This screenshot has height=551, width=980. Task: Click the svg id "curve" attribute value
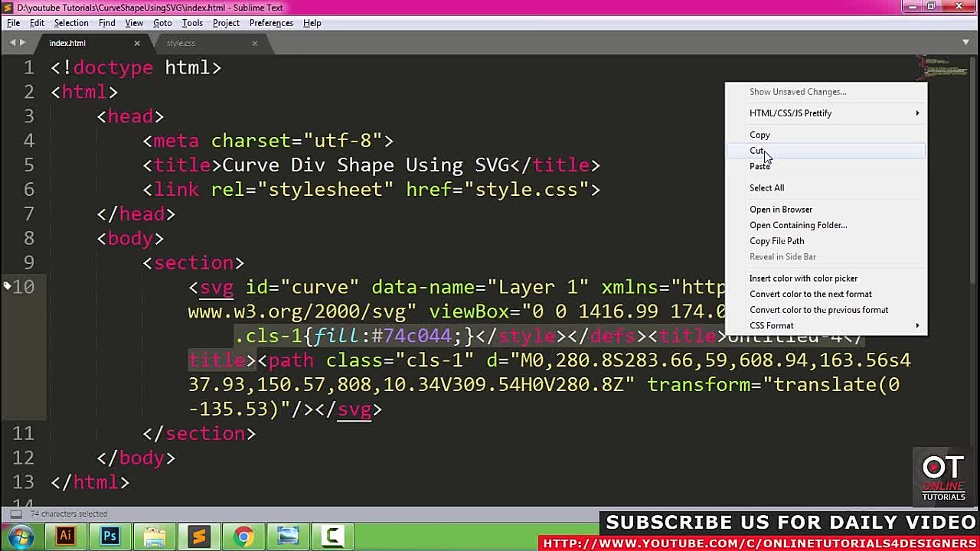(x=320, y=288)
